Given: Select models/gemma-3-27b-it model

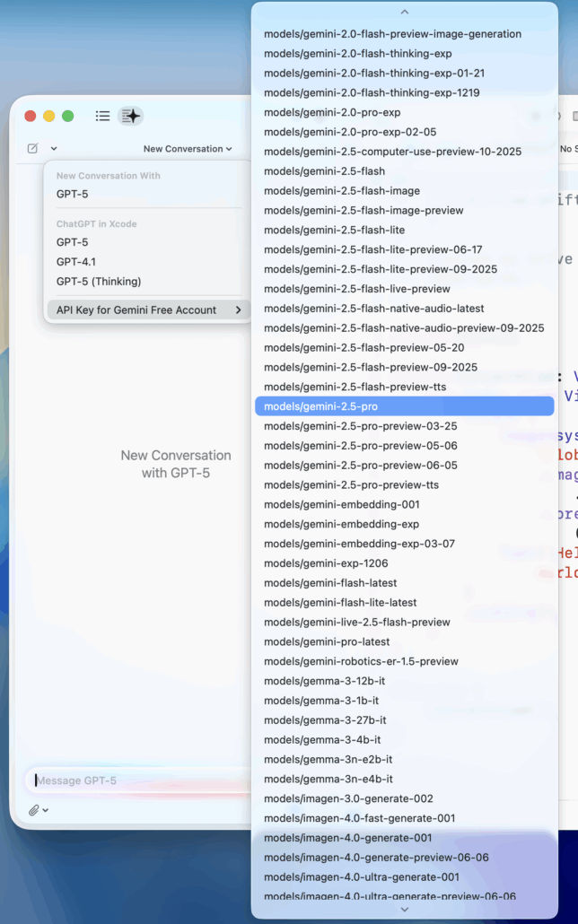Looking at the screenshot, I should tap(325, 720).
